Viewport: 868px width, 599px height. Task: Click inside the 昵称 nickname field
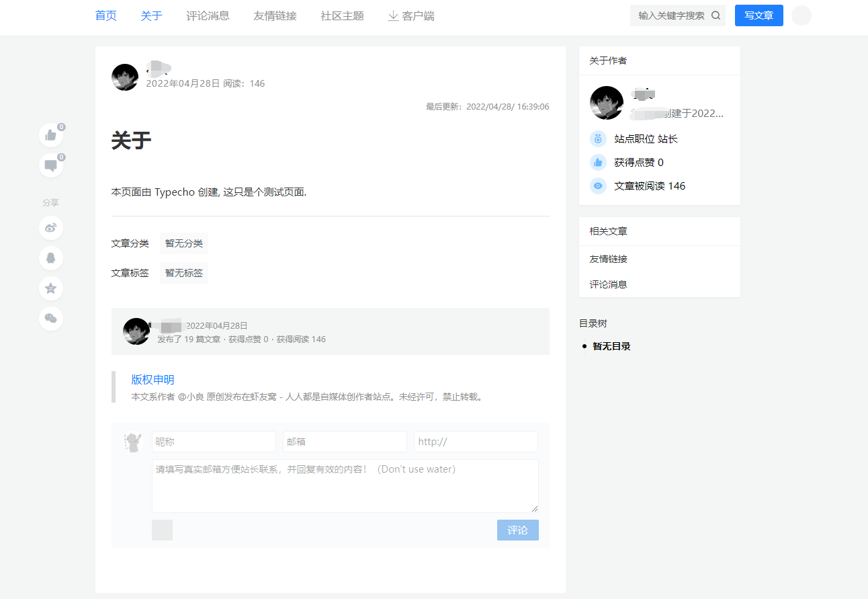click(x=213, y=442)
